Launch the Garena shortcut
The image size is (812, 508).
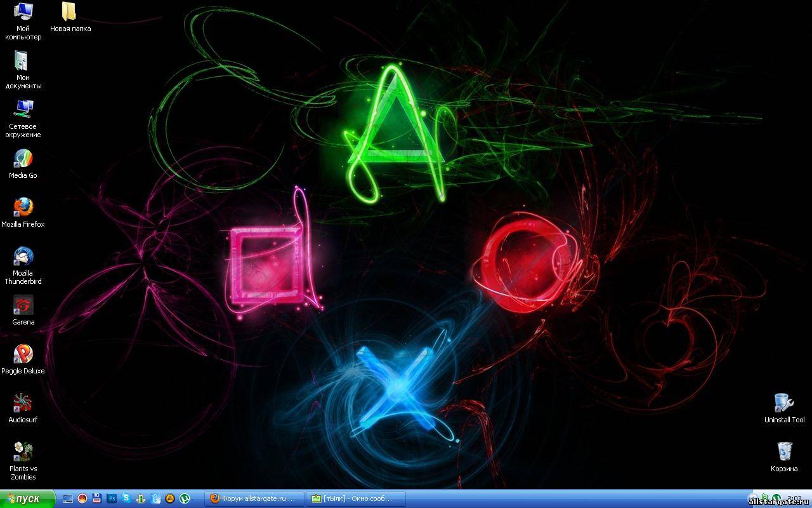pyautogui.click(x=23, y=305)
